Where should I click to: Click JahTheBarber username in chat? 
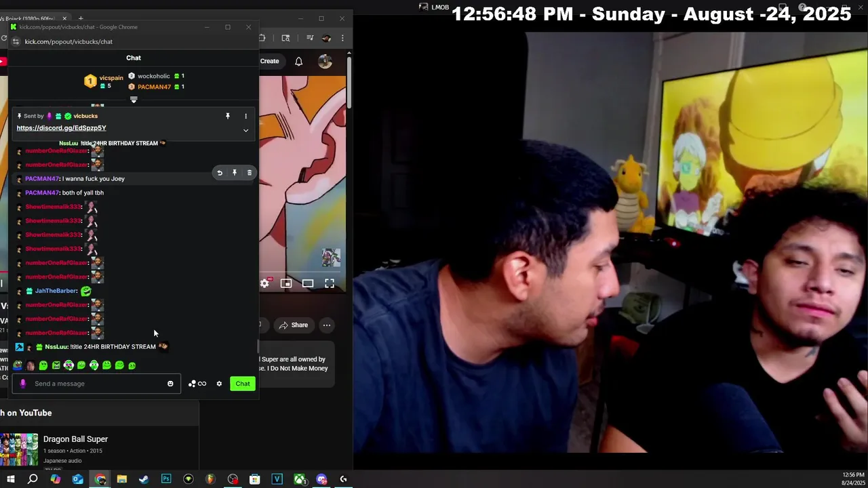56,291
